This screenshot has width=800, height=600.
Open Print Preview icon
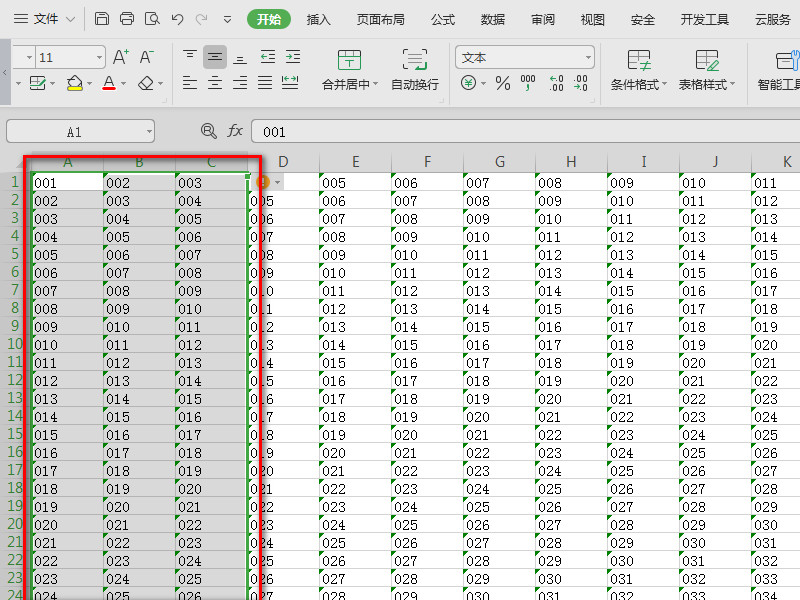click(x=152, y=19)
